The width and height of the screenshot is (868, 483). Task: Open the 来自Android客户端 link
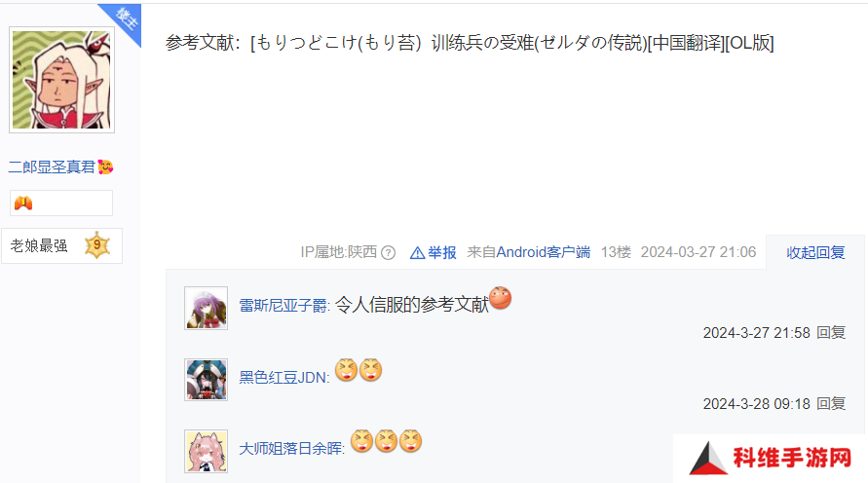click(529, 252)
